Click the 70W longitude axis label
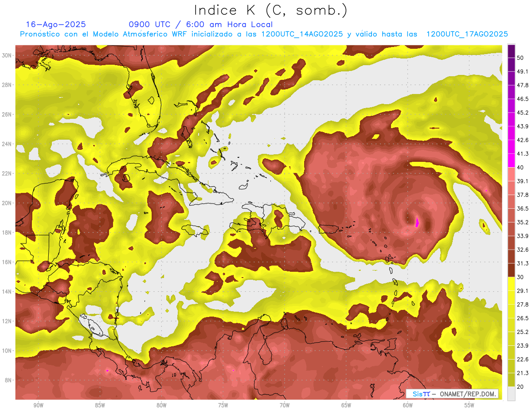This screenshot has width=532, height=411. coord(285,406)
